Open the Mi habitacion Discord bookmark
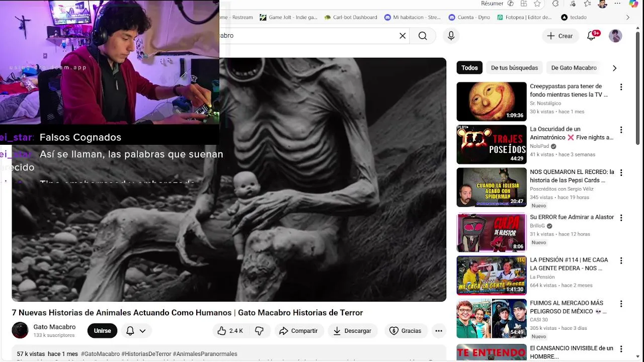Viewport: 644px width, 362px height. (x=413, y=17)
